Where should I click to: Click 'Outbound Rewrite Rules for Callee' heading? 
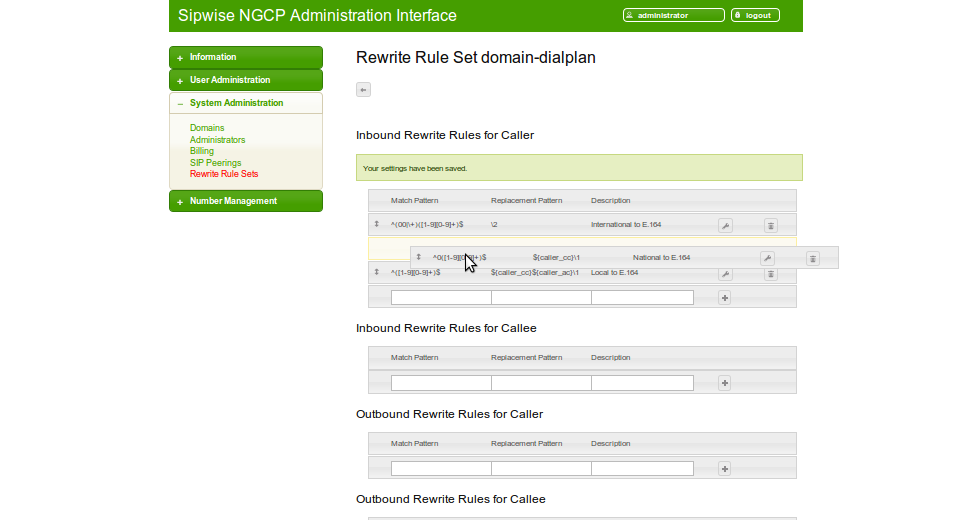tap(450, 500)
